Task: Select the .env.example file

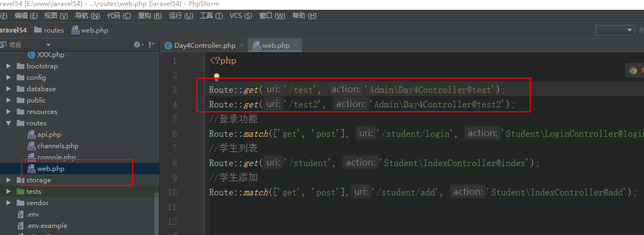Action: 47,226
